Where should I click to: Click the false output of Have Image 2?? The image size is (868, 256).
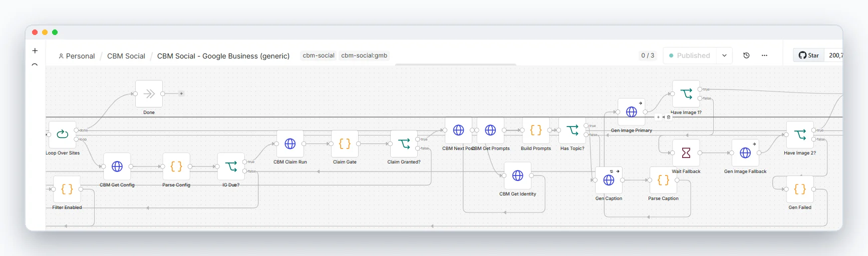tap(813, 139)
